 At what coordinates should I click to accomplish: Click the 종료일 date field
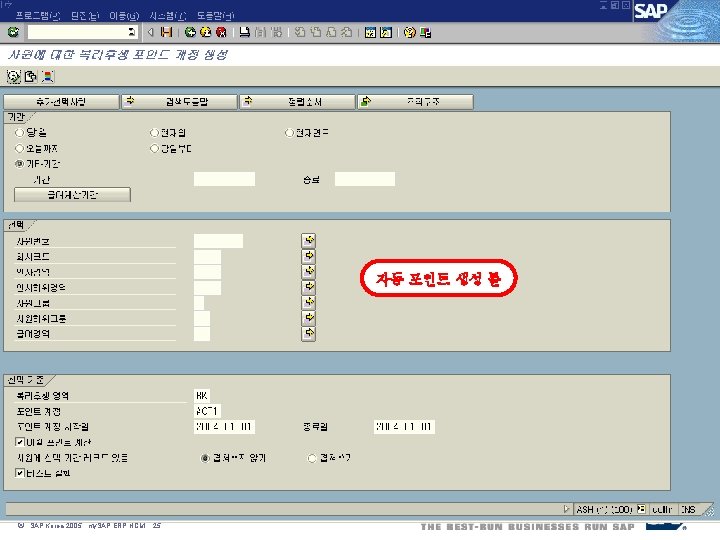click(x=404, y=427)
